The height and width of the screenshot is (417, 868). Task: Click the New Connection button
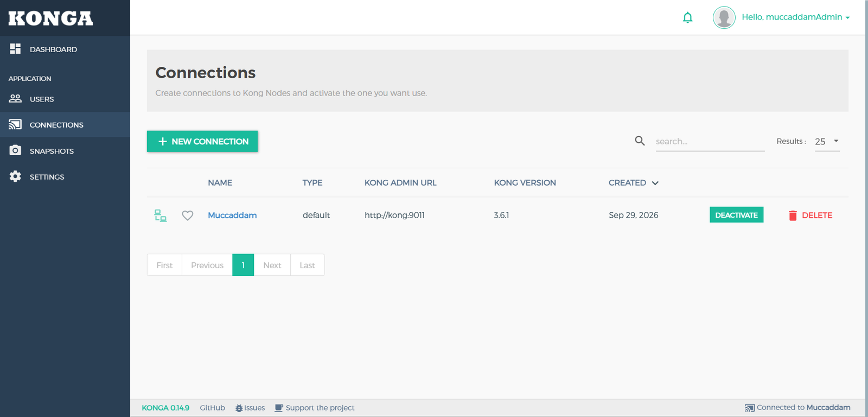202,141
